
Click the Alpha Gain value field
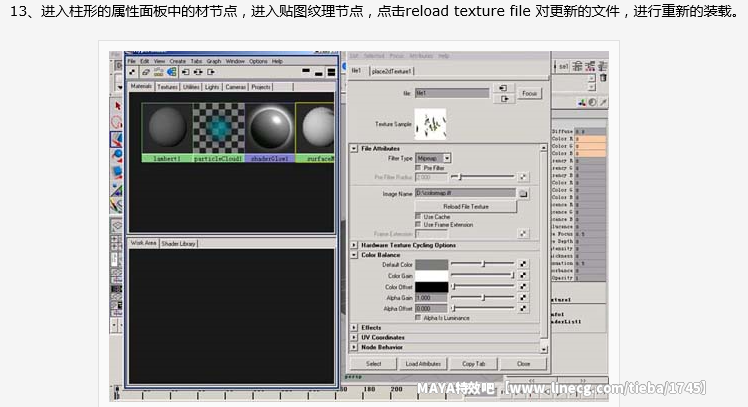tap(431, 298)
